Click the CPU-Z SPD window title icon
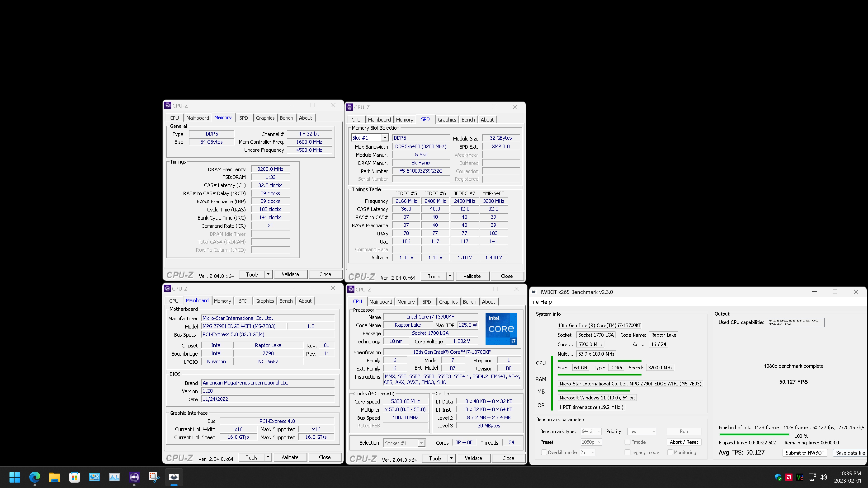868x488 pixels. click(349, 107)
